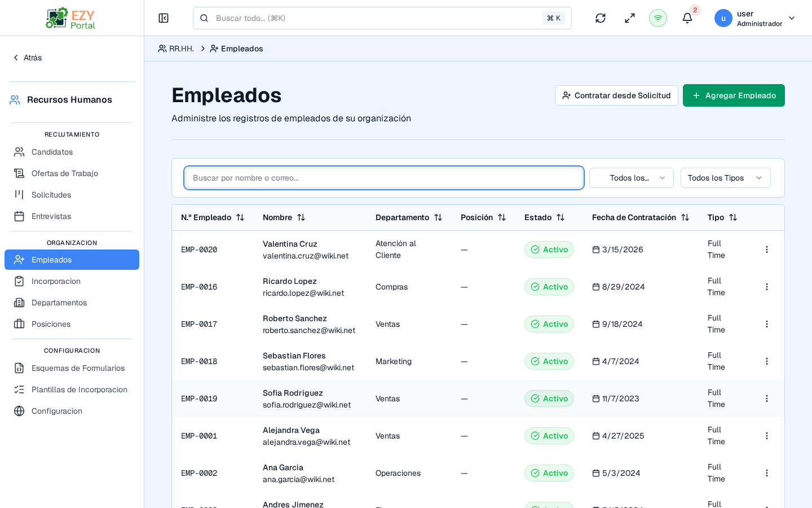Screen dimensions: 812x508
Task: Focus the global 'Buscar todo' search box
Action: click(382, 18)
